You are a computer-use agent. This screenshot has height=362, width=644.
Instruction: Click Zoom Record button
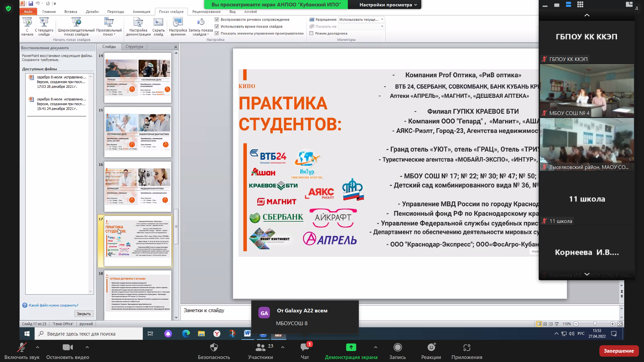397,351
